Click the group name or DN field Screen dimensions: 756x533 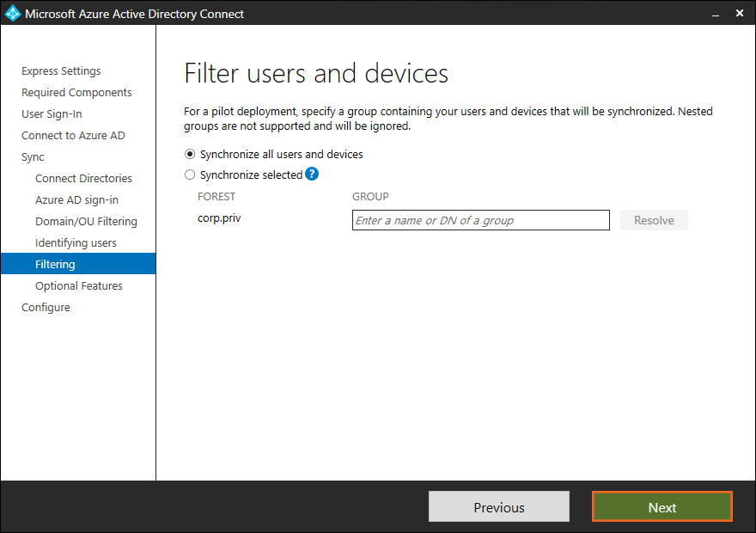(x=480, y=220)
